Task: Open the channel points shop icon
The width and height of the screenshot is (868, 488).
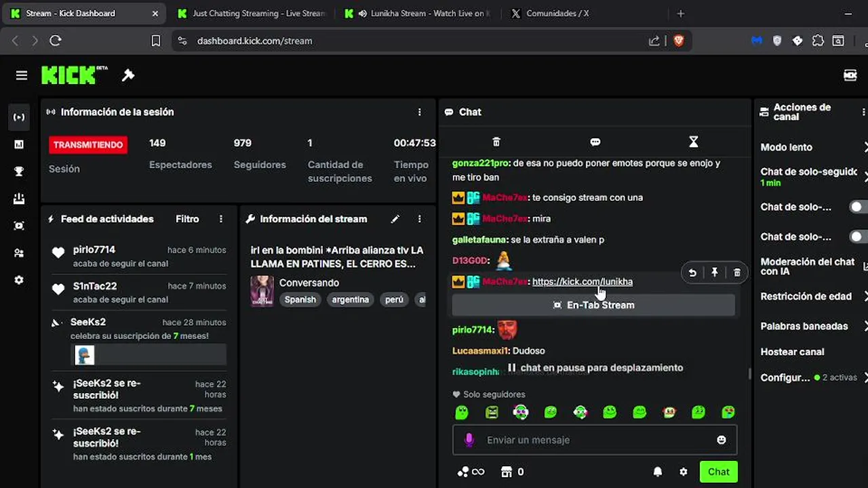Action: click(x=506, y=472)
